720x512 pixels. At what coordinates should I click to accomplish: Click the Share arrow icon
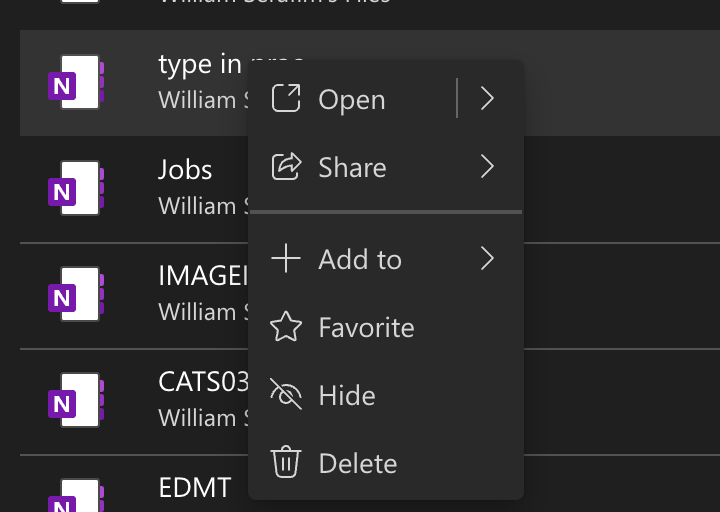click(287, 166)
